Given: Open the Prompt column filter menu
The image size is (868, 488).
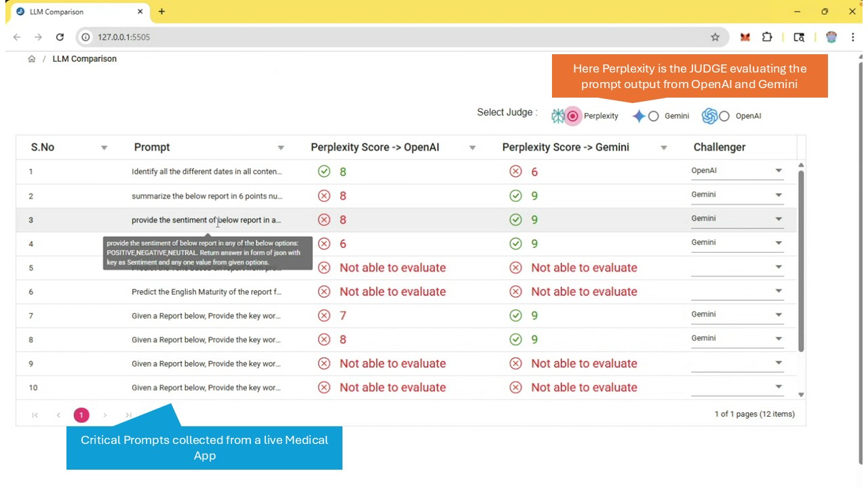Looking at the screenshot, I should pyautogui.click(x=281, y=148).
